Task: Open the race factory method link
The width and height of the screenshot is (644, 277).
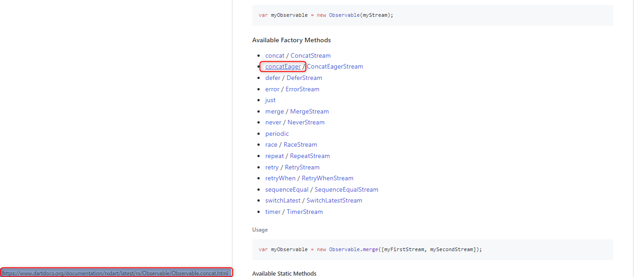Action: 271,144
